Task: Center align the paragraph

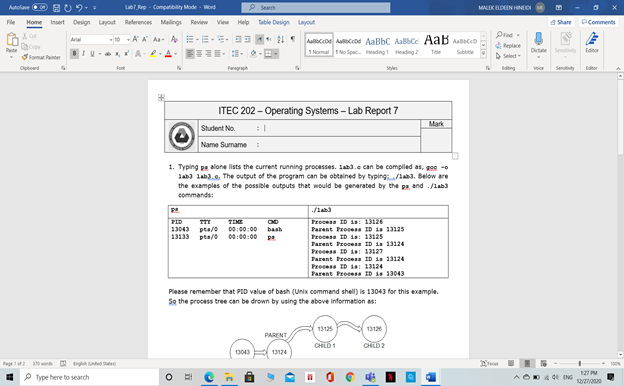Action: (199, 53)
